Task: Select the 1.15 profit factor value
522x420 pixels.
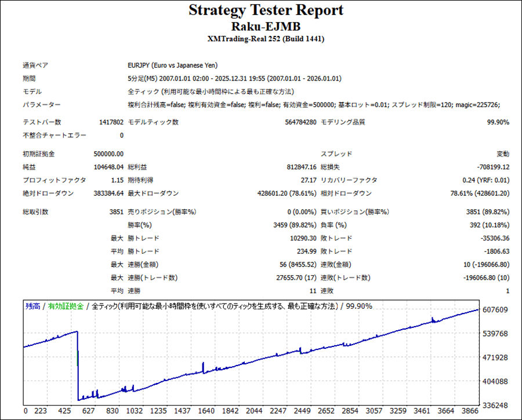Action: click(117, 180)
